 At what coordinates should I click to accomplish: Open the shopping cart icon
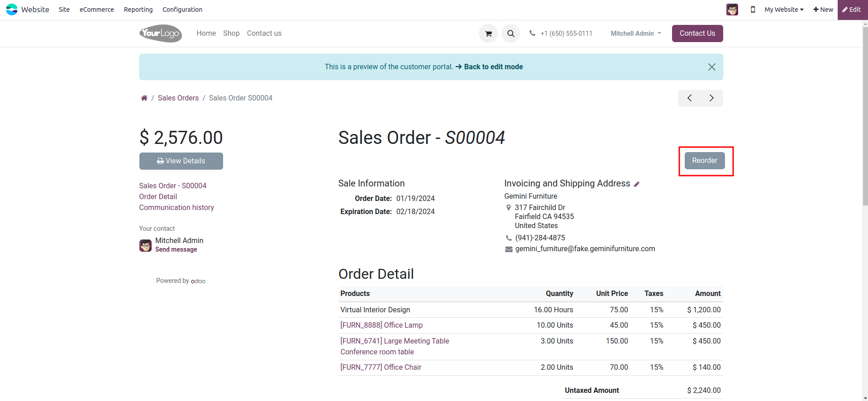488,33
